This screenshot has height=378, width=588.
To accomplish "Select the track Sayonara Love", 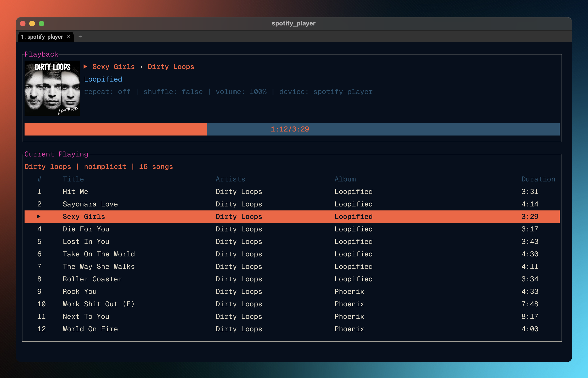I will pos(90,204).
